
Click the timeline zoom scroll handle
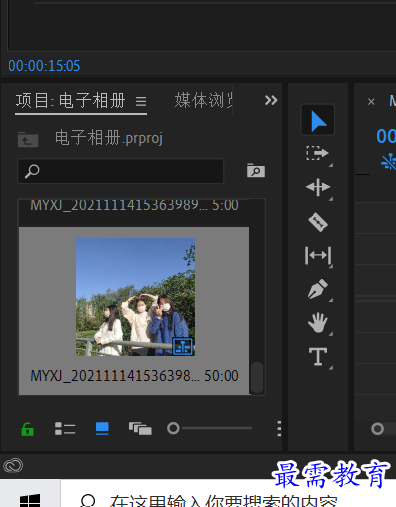[x=377, y=429]
